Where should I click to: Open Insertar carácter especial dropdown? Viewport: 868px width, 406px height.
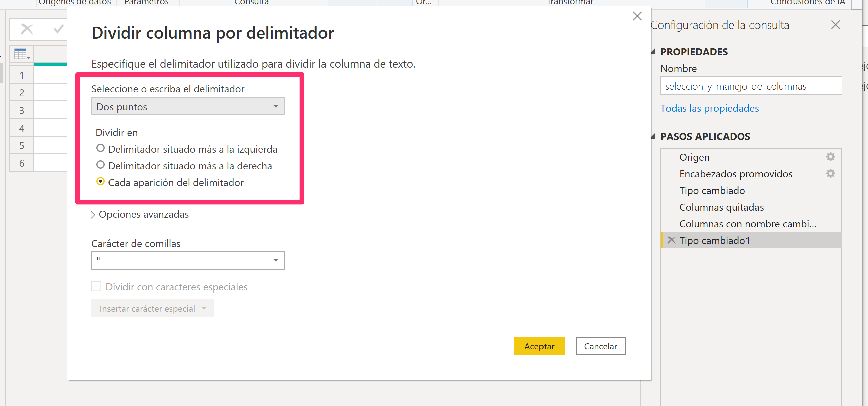[x=152, y=308]
